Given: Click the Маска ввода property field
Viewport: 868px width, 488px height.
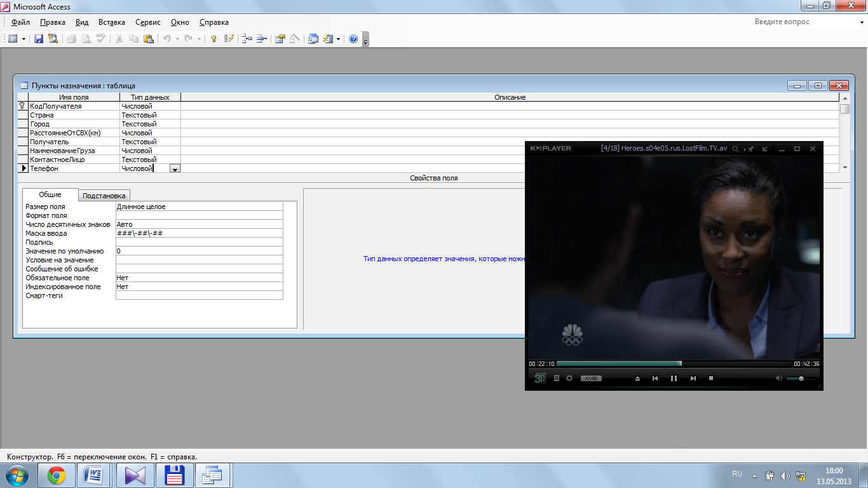Looking at the screenshot, I should point(199,233).
